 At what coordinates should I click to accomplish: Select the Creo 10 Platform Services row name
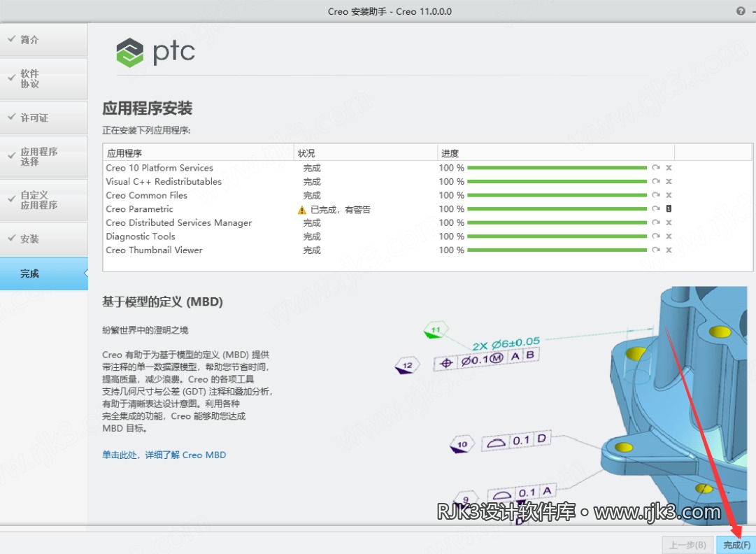[159, 168]
